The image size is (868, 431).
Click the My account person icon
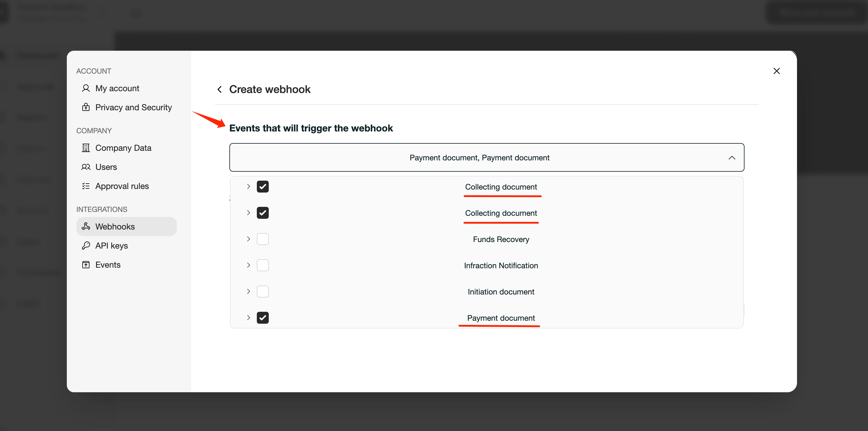(x=86, y=88)
